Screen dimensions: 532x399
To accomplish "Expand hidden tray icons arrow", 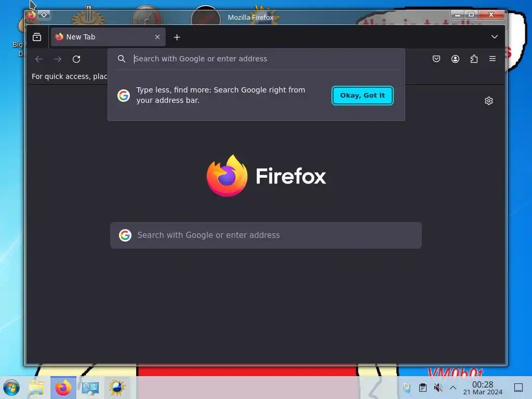I will coord(453,388).
